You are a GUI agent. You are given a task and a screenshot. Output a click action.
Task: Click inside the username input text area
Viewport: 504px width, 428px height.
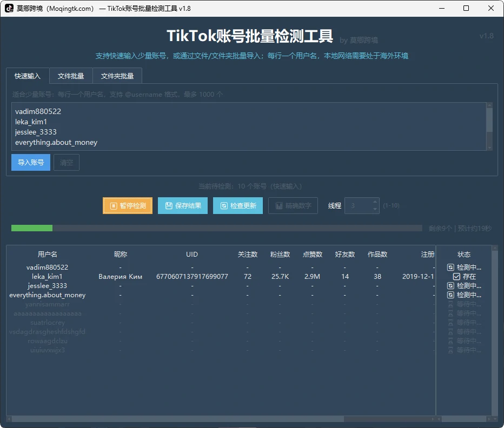coord(249,126)
